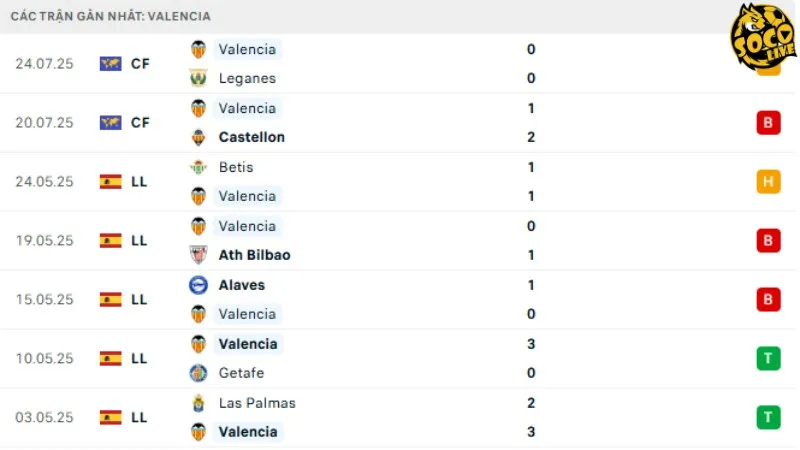The height and width of the screenshot is (450, 800).
Task: Open the Alaves team link
Action: click(241, 285)
